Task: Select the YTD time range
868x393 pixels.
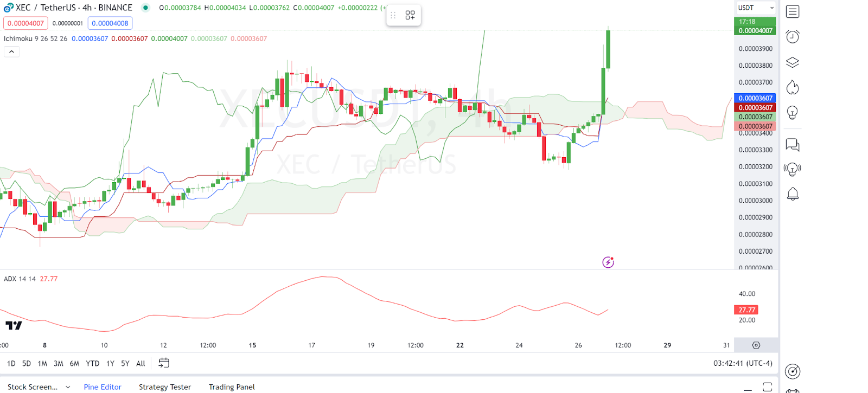Action: pyautogui.click(x=93, y=364)
